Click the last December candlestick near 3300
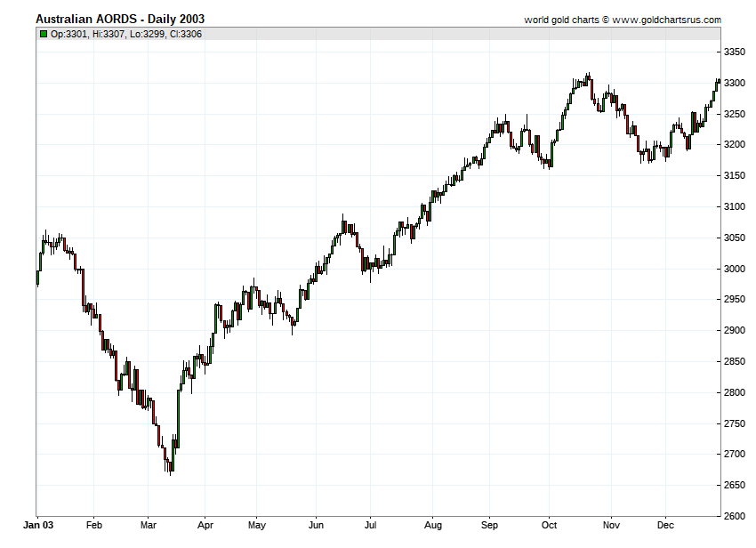The image size is (756, 548). click(719, 82)
